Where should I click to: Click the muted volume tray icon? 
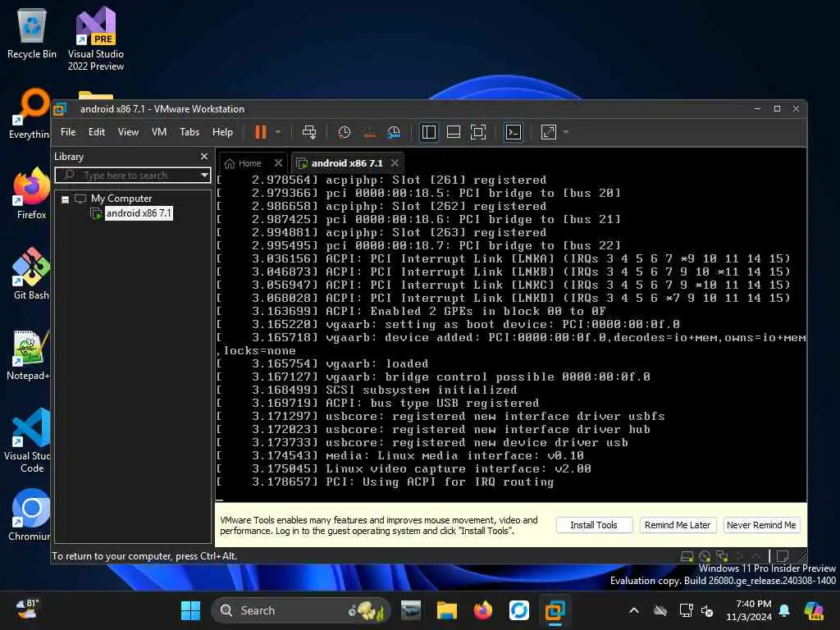point(707,610)
